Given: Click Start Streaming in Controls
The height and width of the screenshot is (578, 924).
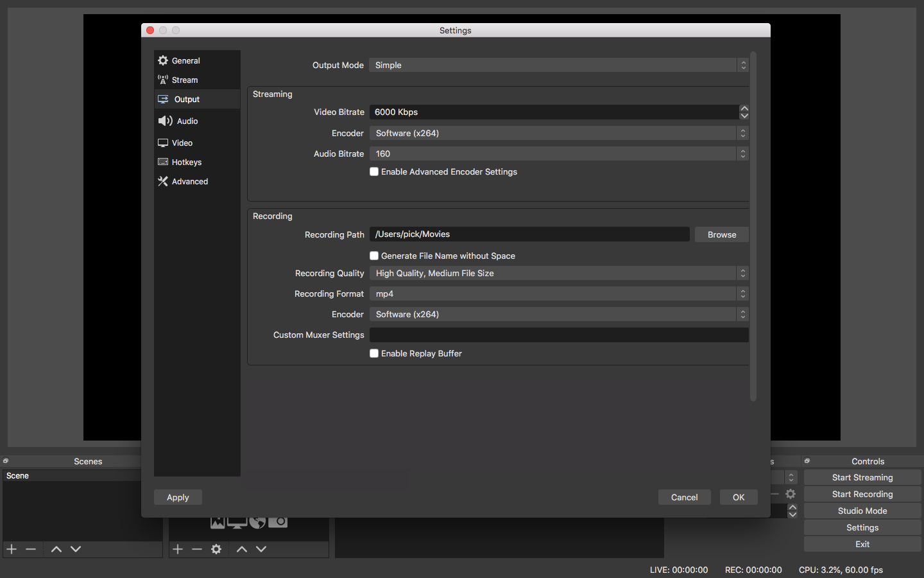Looking at the screenshot, I should tap(862, 477).
